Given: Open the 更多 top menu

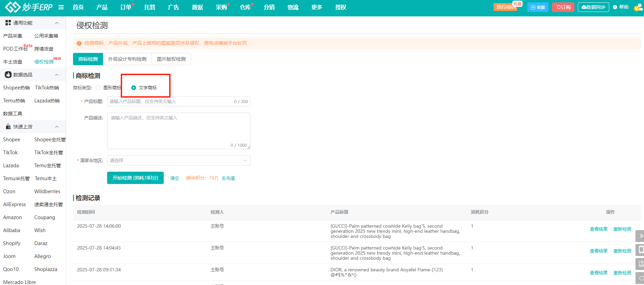Looking at the screenshot, I should (317, 7).
